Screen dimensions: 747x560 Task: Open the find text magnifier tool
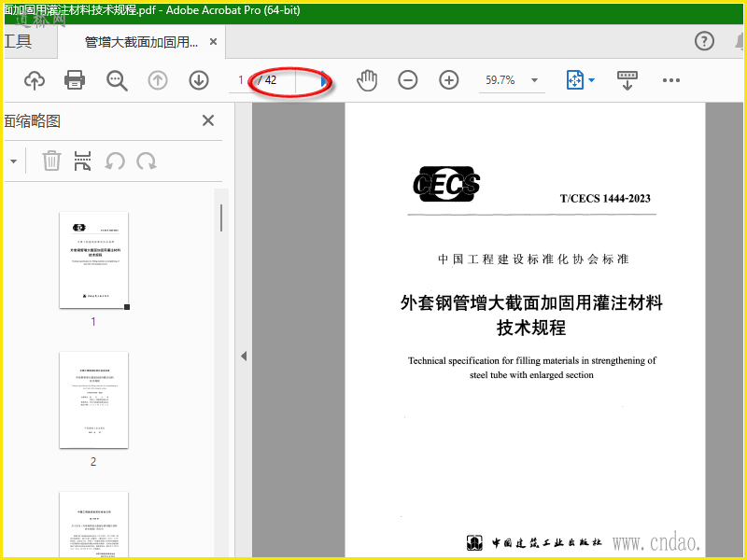[117, 80]
